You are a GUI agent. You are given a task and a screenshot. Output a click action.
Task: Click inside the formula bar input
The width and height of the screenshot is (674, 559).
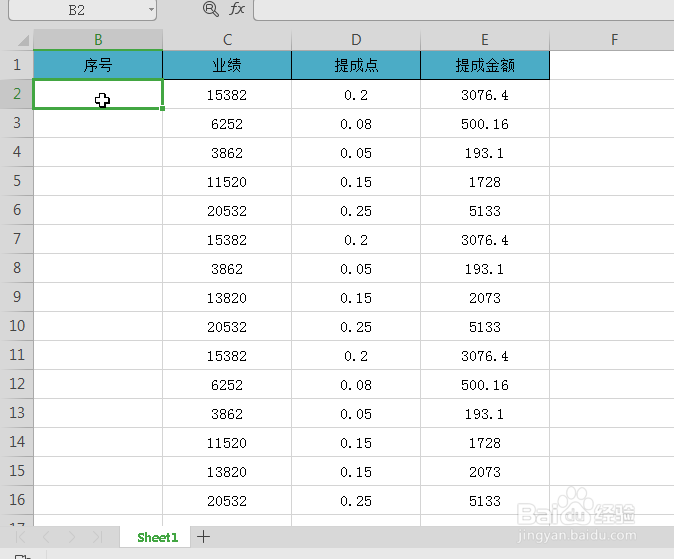(464, 9)
